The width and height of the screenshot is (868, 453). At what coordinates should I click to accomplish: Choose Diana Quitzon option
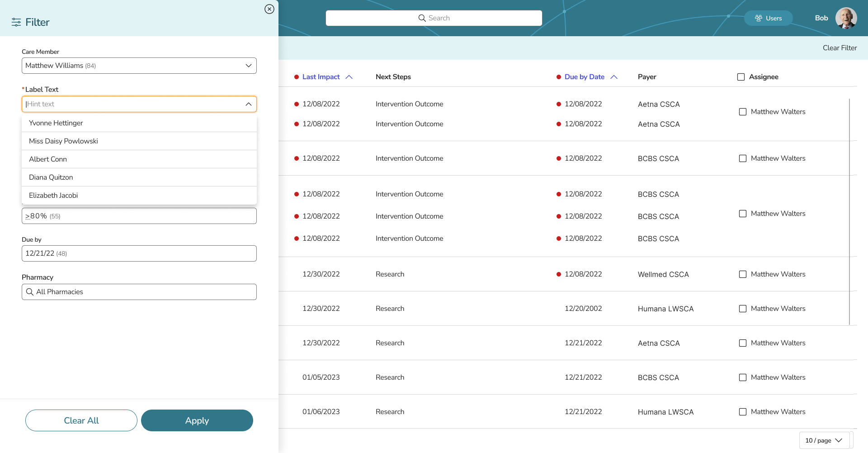coord(51,177)
